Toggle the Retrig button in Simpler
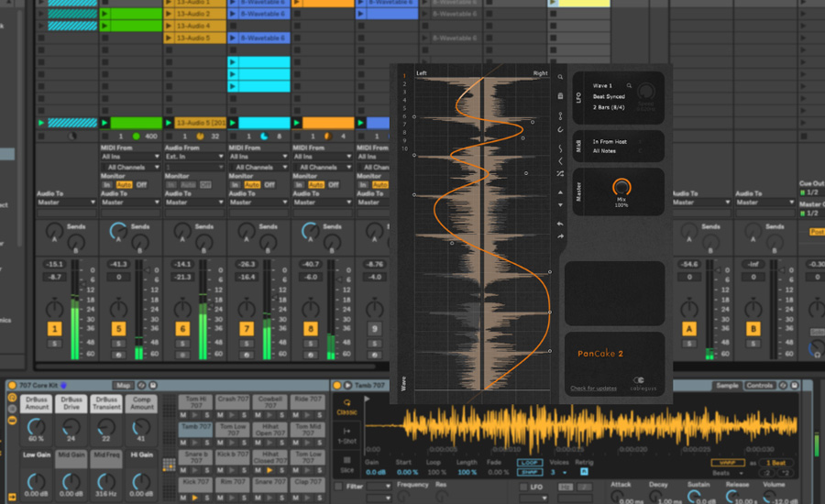The width and height of the screenshot is (825, 504). click(x=584, y=472)
